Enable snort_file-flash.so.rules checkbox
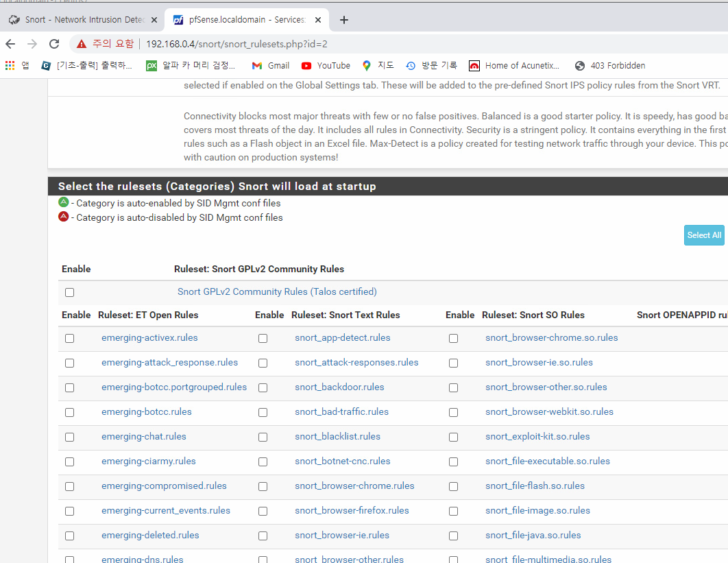 click(x=454, y=486)
